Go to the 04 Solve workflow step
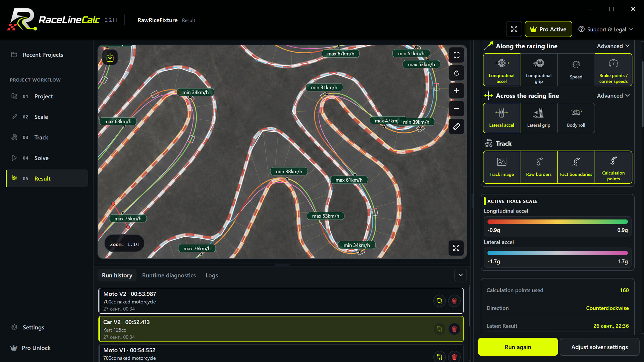 [47, 158]
